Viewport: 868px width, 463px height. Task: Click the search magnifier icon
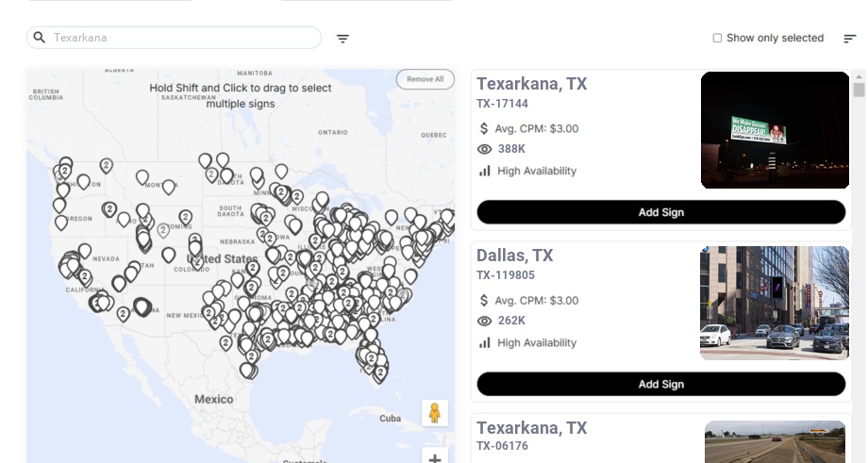40,38
